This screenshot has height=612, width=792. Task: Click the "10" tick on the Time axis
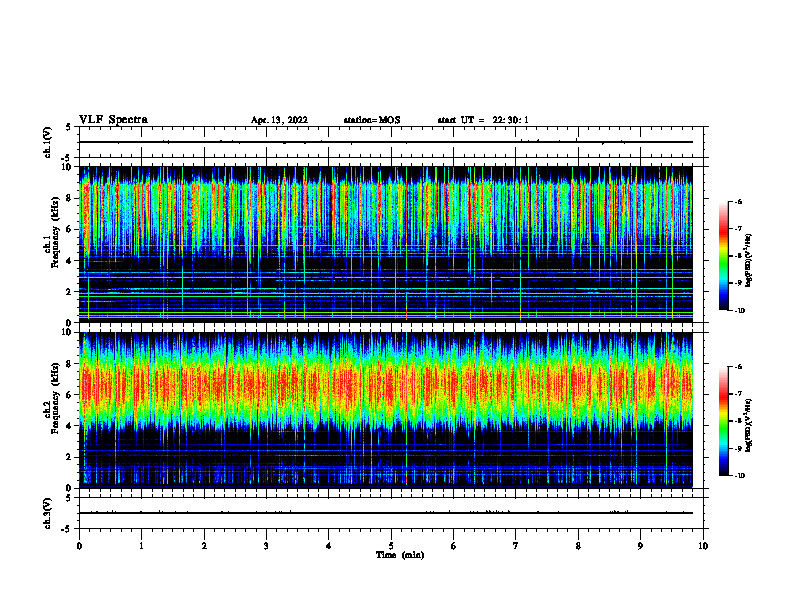point(703,546)
